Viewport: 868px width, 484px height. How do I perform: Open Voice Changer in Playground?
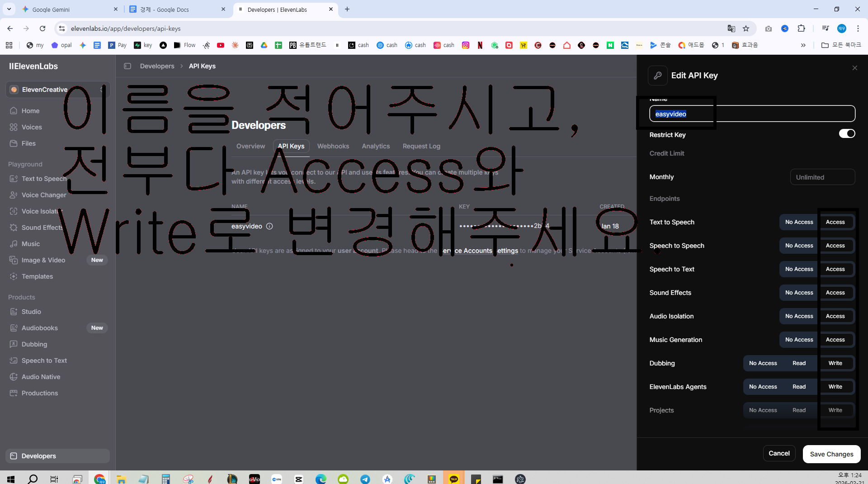point(44,195)
